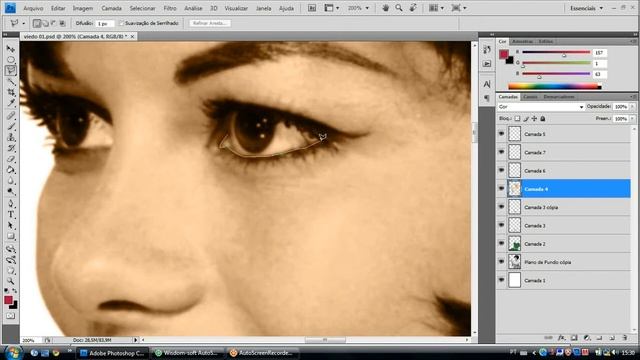This screenshot has width=640, height=360.
Task: Switch to Wisdom-soft AutoScreenRecorder taskbar item
Action: pyautogui.click(x=187, y=353)
